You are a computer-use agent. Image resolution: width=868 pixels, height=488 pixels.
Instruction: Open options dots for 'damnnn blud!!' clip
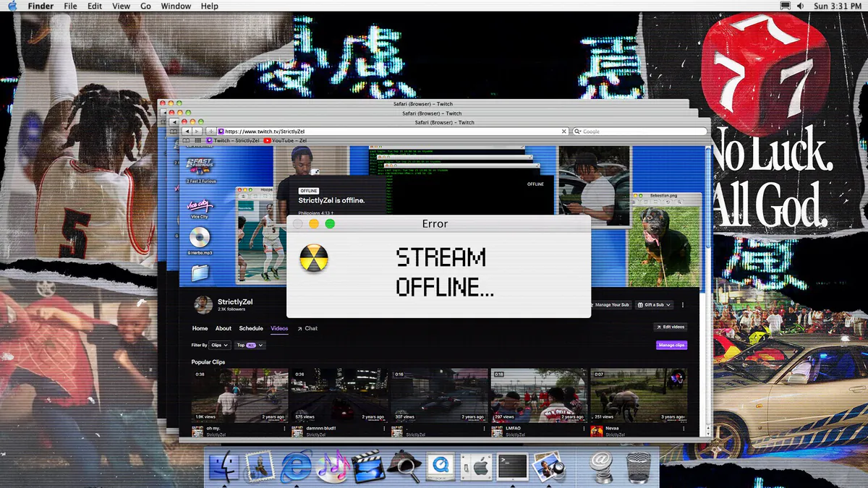coord(384,428)
